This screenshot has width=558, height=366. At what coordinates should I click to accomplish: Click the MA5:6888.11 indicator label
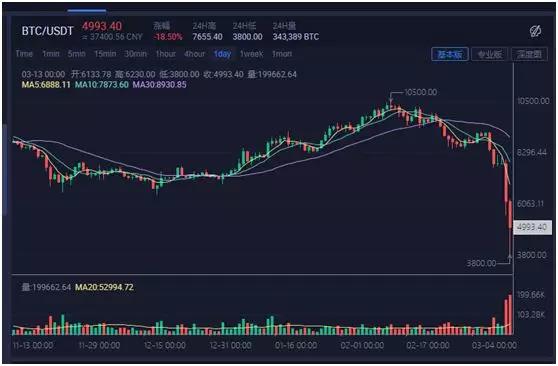[46, 85]
